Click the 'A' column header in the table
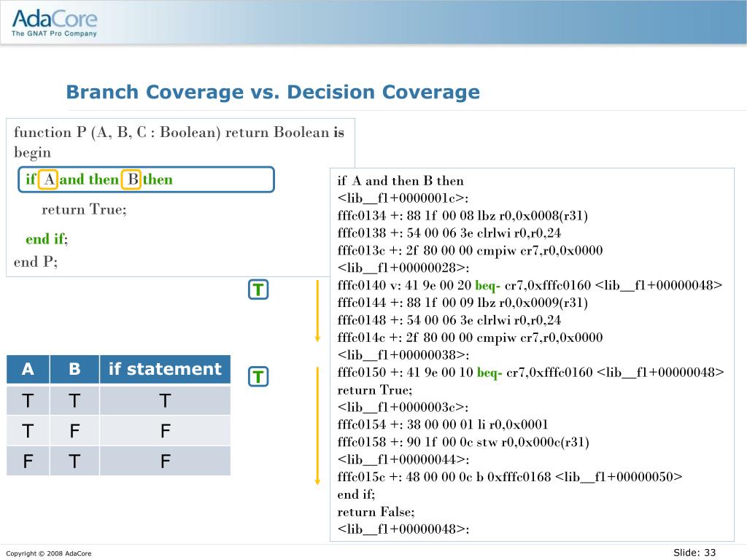Image resolution: width=747 pixels, height=560 pixels. tap(28, 369)
